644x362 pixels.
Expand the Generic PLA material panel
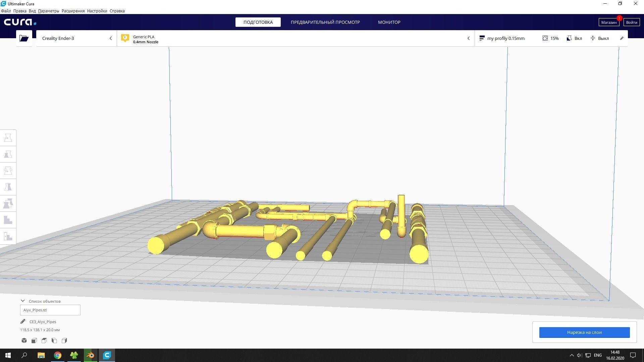pyautogui.click(x=296, y=38)
